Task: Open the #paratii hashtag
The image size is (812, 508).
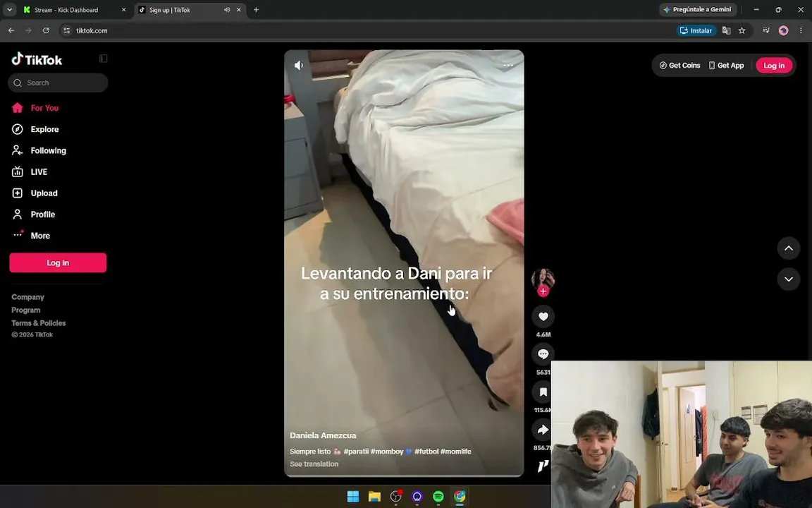Action: [356, 452]
